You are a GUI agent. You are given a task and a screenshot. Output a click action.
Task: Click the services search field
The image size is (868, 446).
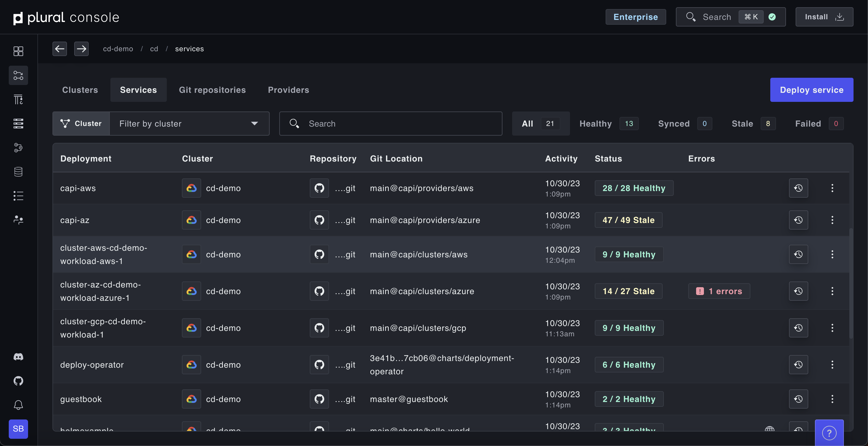(x=391, y=124)
